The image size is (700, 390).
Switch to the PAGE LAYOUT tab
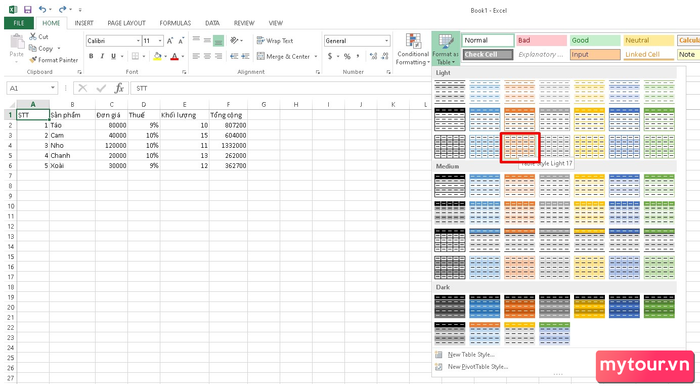point(126,23)
